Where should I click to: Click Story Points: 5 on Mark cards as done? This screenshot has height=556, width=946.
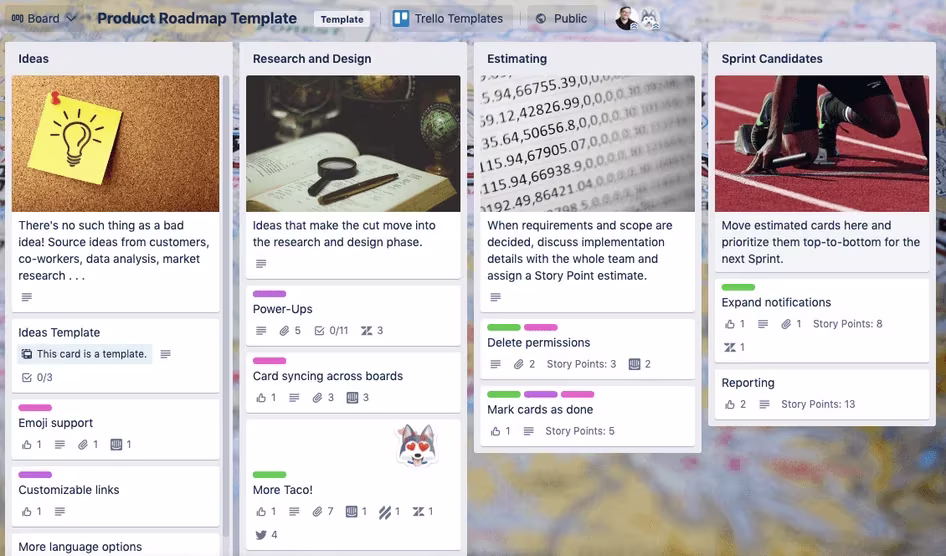pyautogui.click(x=580, y=431)
